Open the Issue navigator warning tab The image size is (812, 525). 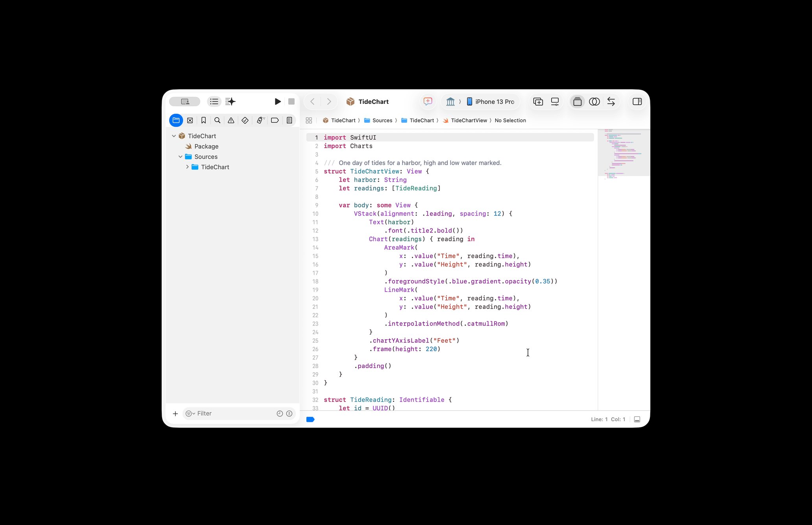231,120
